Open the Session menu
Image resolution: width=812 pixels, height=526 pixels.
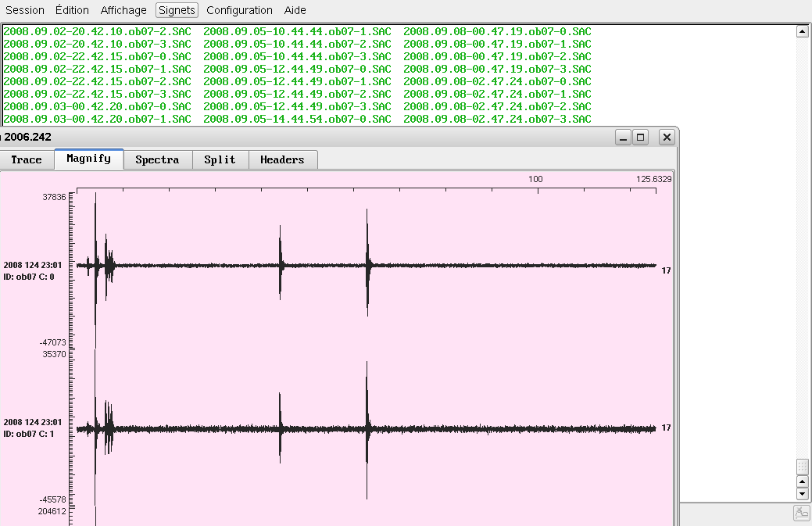[x=24, y=10]
